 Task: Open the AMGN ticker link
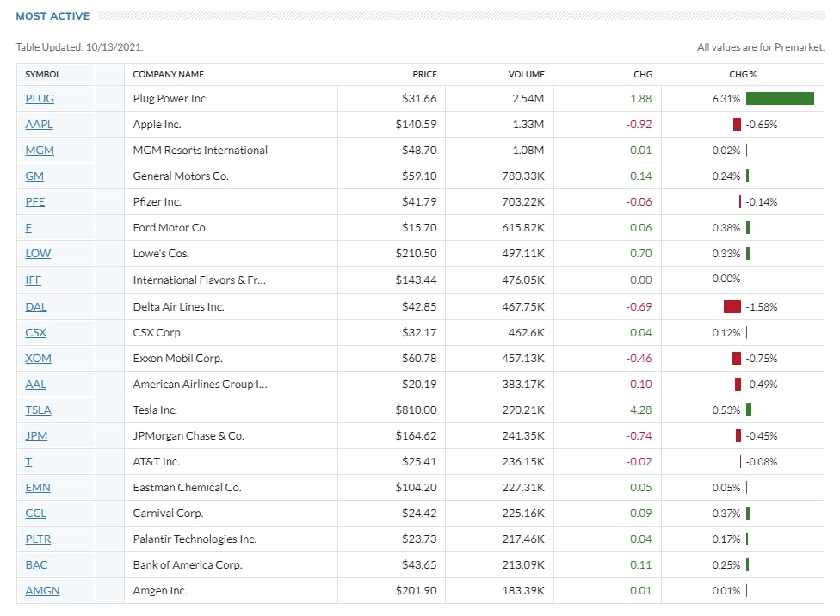click(x=42, y=591)
